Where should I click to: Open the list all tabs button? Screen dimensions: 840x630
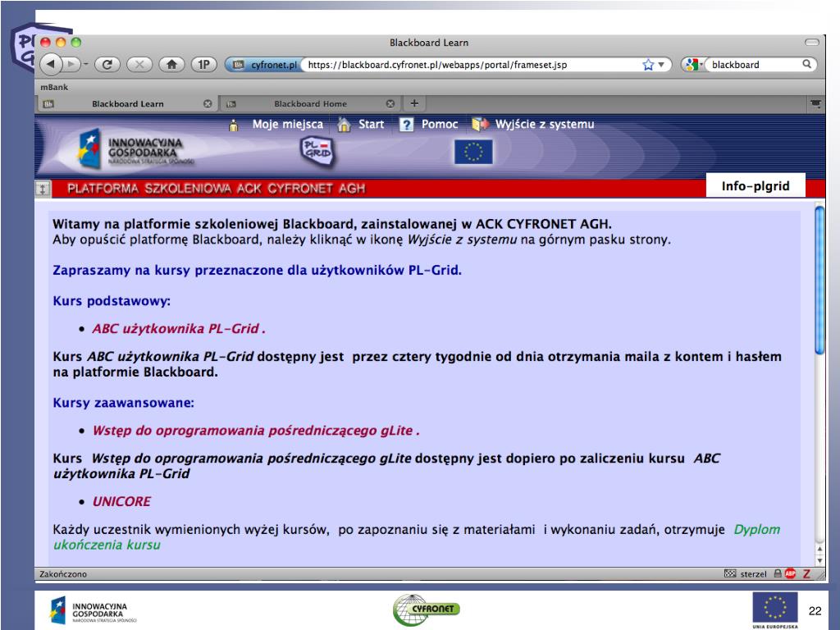[x=815, y=104]
